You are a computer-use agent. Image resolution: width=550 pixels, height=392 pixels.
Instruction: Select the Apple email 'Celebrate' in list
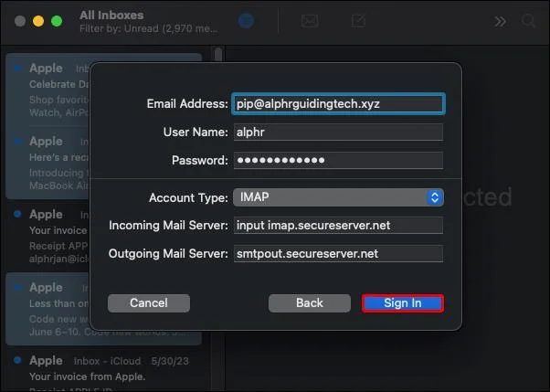click(48, 90)
